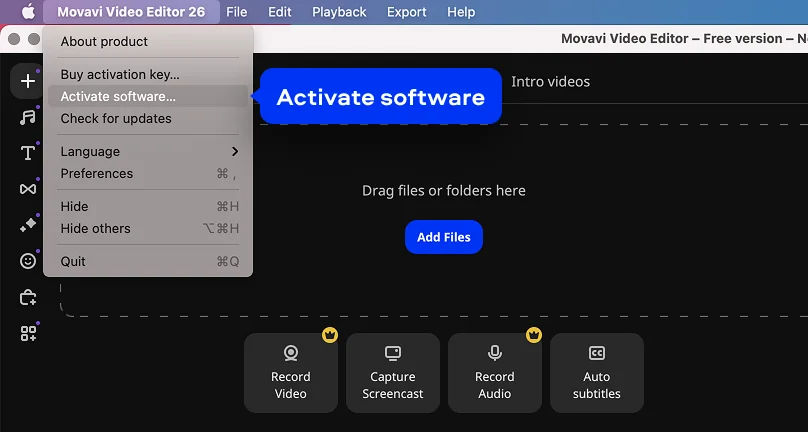Open the stickers smiley icon

(27, 261)
